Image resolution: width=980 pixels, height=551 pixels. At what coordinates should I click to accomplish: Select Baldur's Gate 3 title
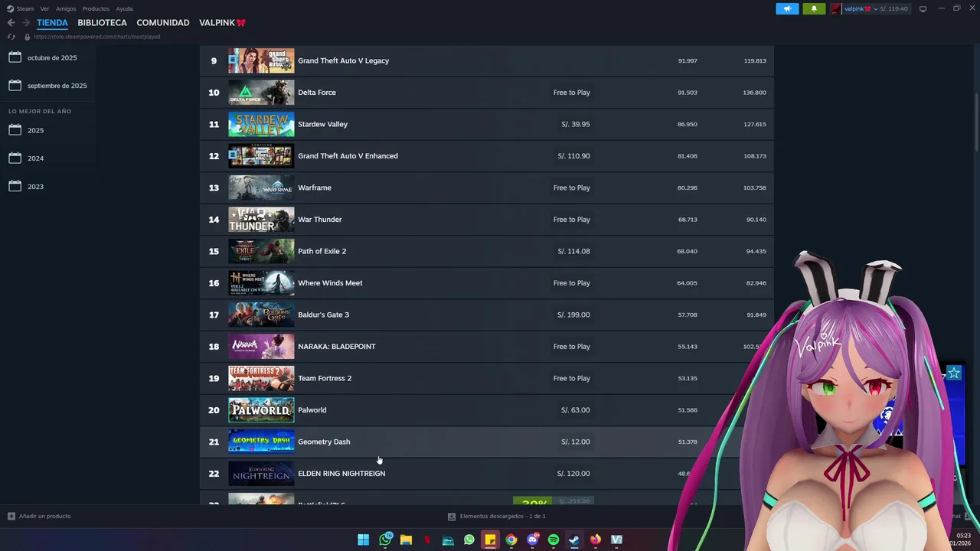pyautogui.click(x=323, y=315)
